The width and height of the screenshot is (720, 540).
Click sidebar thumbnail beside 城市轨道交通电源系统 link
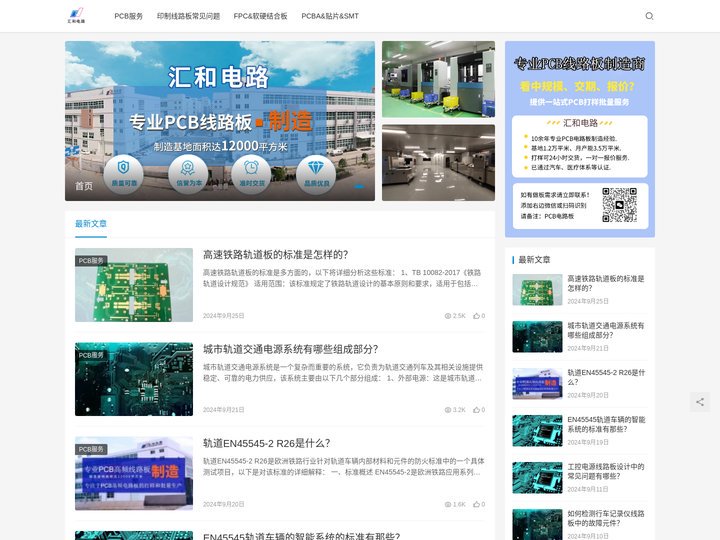(537, 337)
